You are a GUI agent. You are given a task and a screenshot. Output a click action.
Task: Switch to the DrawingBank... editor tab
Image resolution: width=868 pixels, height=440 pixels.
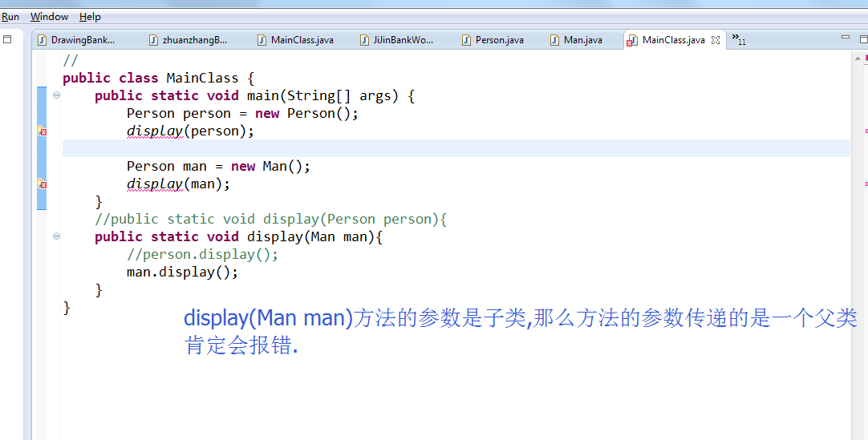(77, 40)
